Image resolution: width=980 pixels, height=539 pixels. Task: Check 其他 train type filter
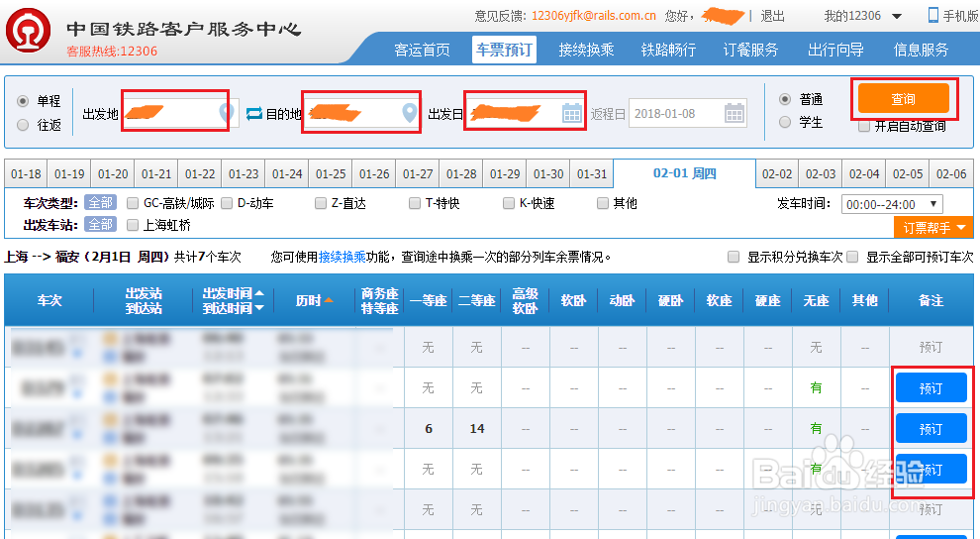point(603,203)
